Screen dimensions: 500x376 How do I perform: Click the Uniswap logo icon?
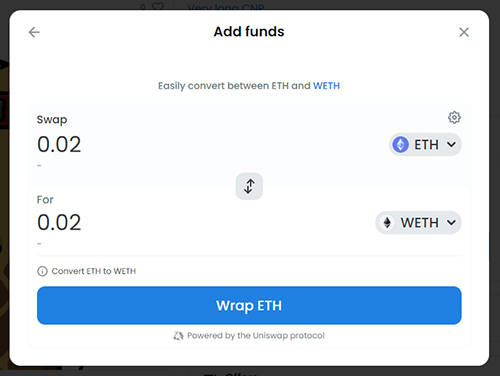tap(178, 336)
